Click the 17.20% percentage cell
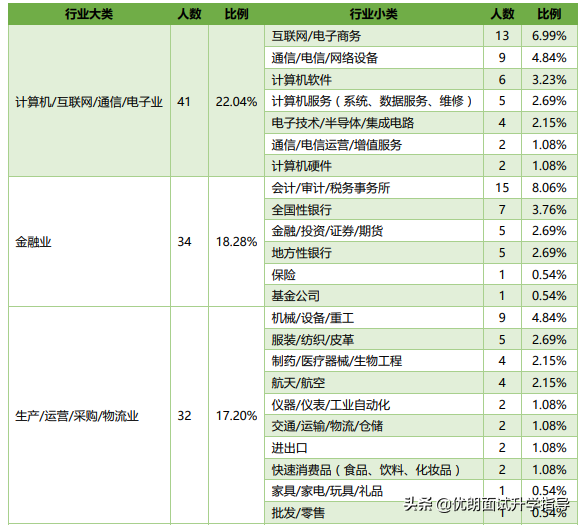The width and height of the screenshot is (583, 525). coord(236,415)
